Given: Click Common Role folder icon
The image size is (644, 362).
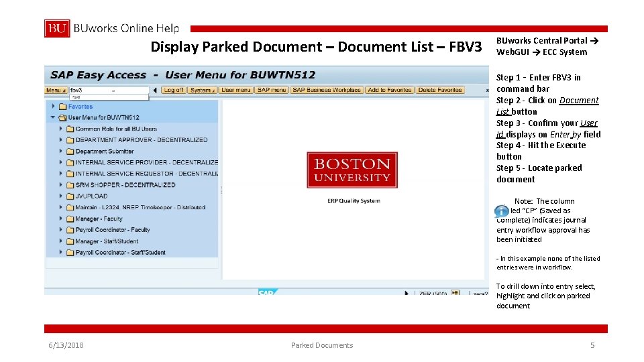Looking at the screenshot, I should (70, 129).
